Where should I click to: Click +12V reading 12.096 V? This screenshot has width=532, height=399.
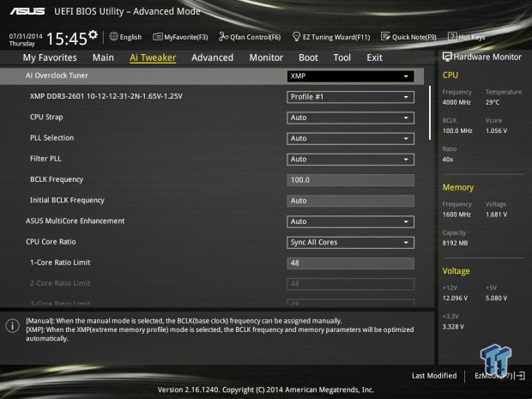click(x=455, y=299)
